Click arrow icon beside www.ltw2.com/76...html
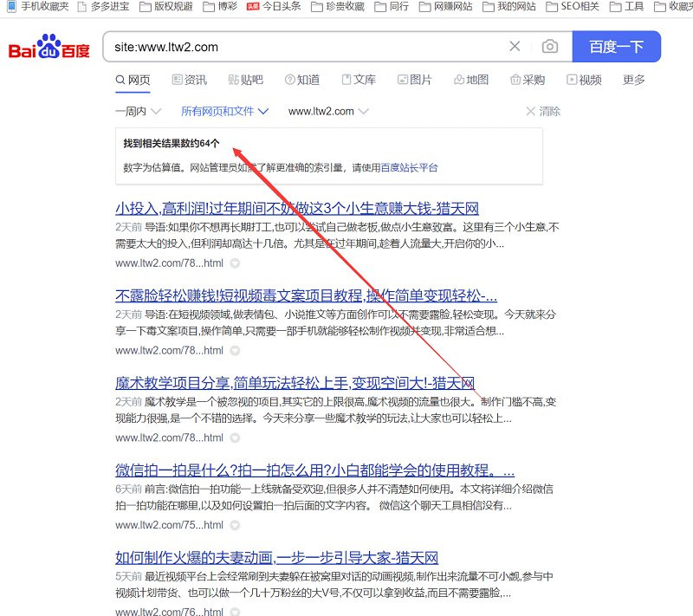 click(x=235, y=612)
